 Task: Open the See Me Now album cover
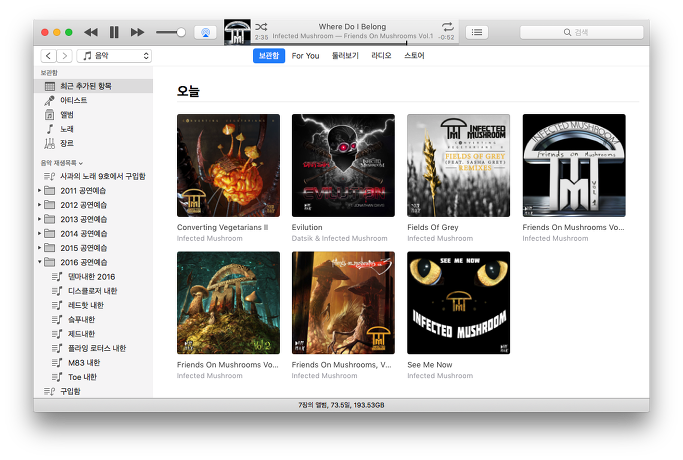tap(459, 303)
